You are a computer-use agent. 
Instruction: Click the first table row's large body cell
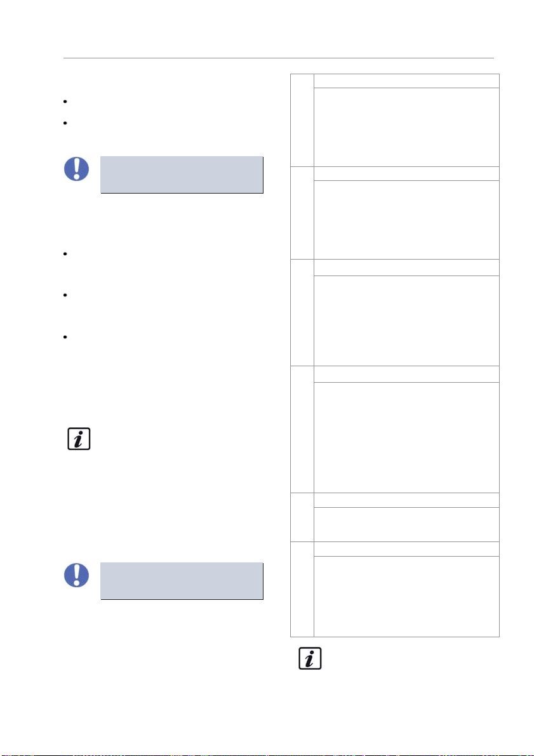pyautogui.click(x=406, y=128)
